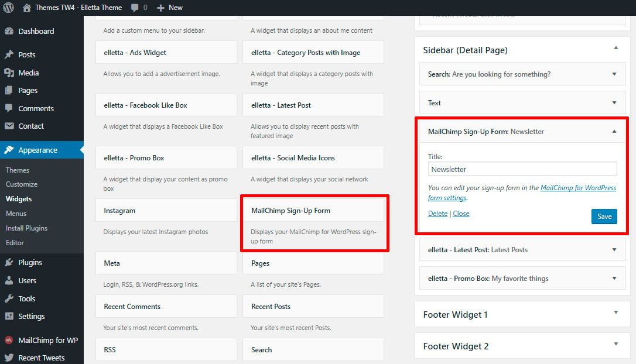This screenshot has height=364, width=636.
Task: Click the Comments speech bubble icon
Action: pos(9,108)
